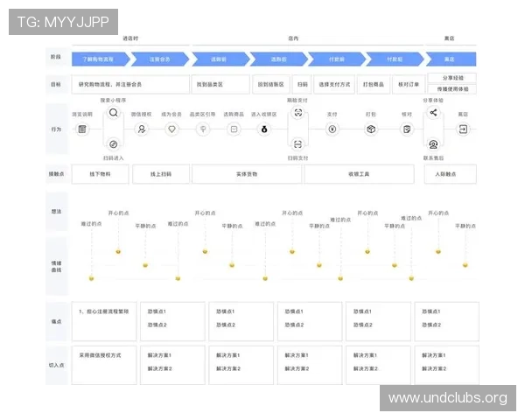This screenshot has height=420, width=525.
Task: Select the 品类区引导 signpost icon
Action: pyautogui.click(x=203, y=129)
